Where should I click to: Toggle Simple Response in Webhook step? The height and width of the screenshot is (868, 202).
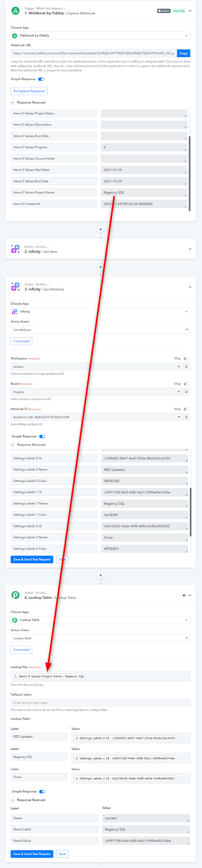[41, 79]
